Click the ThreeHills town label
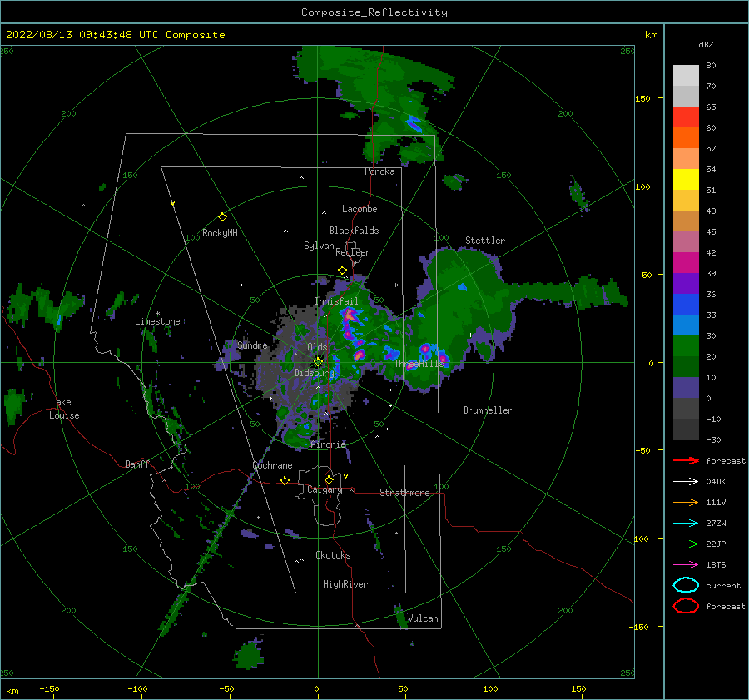Image resolution: width=749 pixels, height=700 pixels. point(419,364)
